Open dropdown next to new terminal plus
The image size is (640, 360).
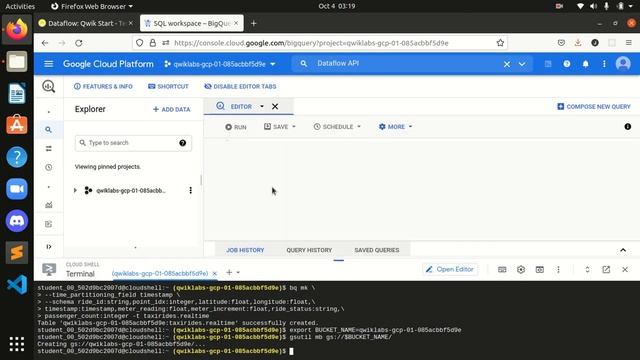pos(238,272)
